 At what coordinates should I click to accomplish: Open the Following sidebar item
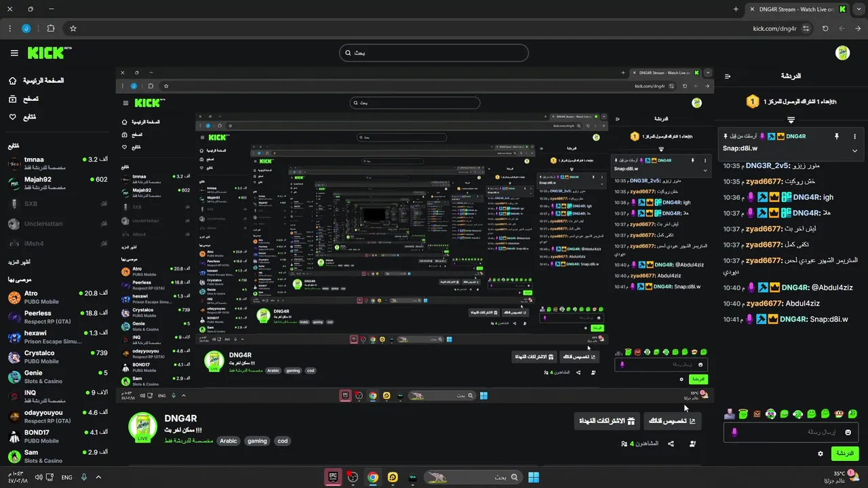(x=22, y=117)
